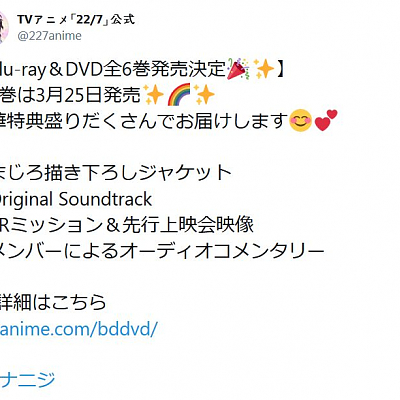Click the party popper emoji

pos(238,69)
